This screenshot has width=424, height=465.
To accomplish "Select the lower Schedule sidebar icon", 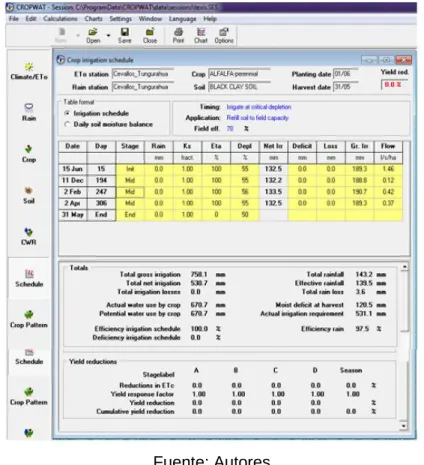I will (x=29, y=357).
